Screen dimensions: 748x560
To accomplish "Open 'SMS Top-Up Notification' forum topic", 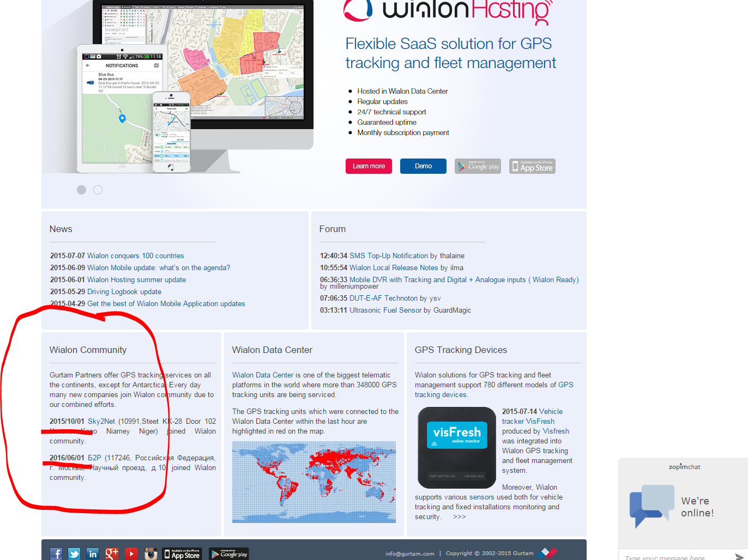I will [x=388, y=255].
